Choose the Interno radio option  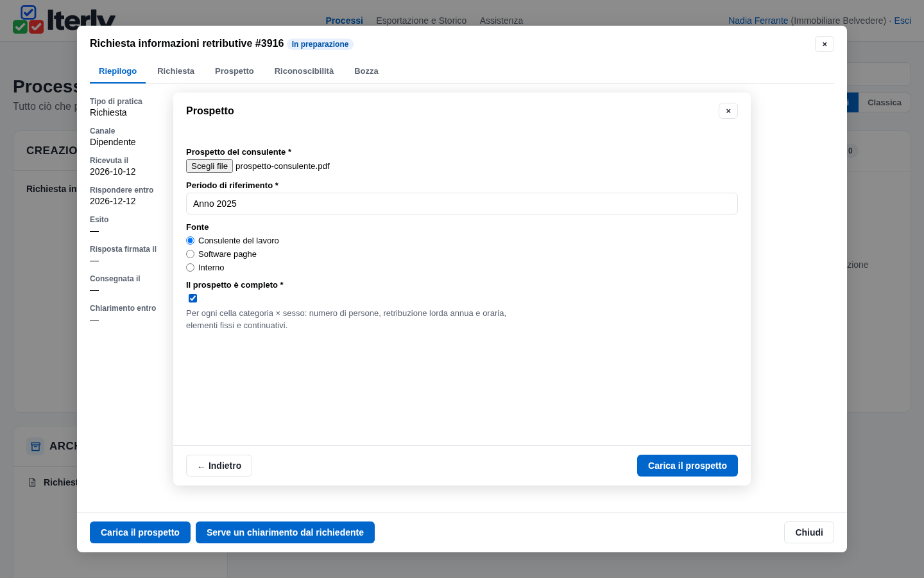tap(190, 268)
